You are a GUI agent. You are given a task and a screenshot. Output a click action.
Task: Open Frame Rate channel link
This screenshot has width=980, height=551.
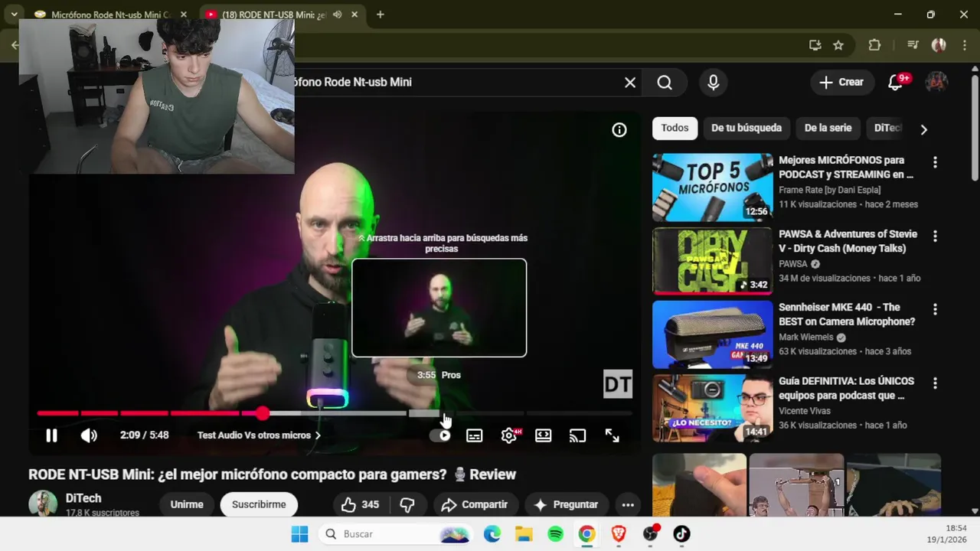point(829,190)
